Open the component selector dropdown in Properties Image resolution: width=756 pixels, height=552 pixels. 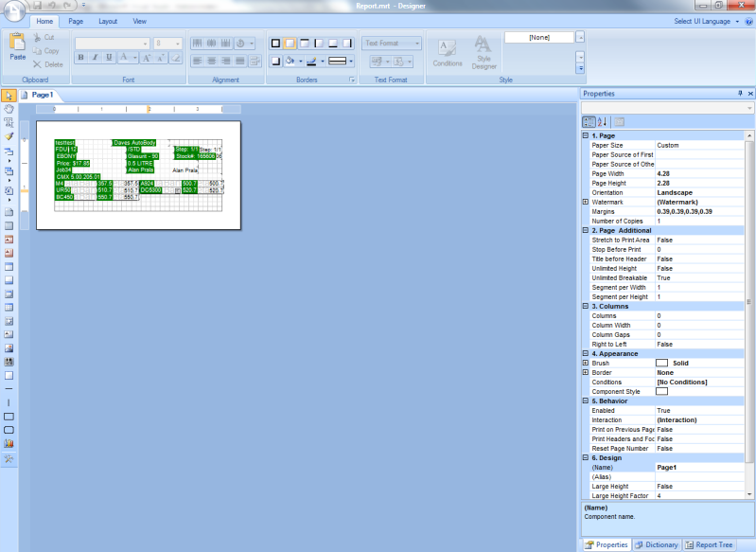tap(749, 108)
